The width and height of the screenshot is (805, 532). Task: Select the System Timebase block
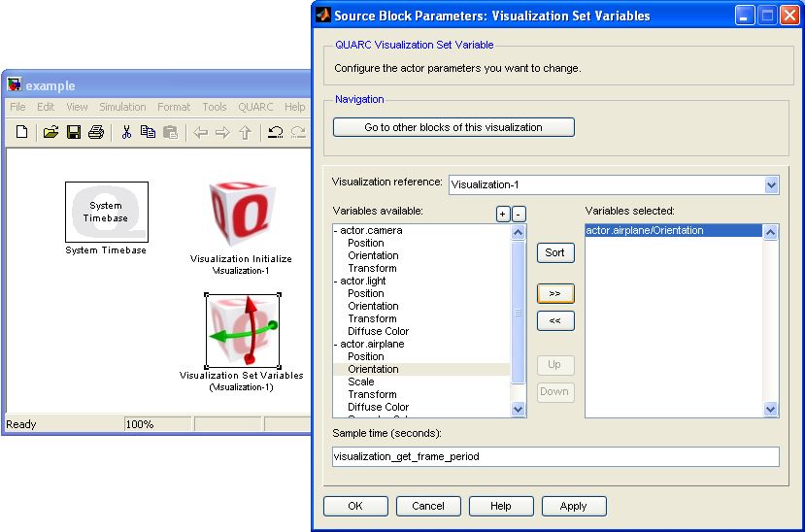click(x=107, y=212)
